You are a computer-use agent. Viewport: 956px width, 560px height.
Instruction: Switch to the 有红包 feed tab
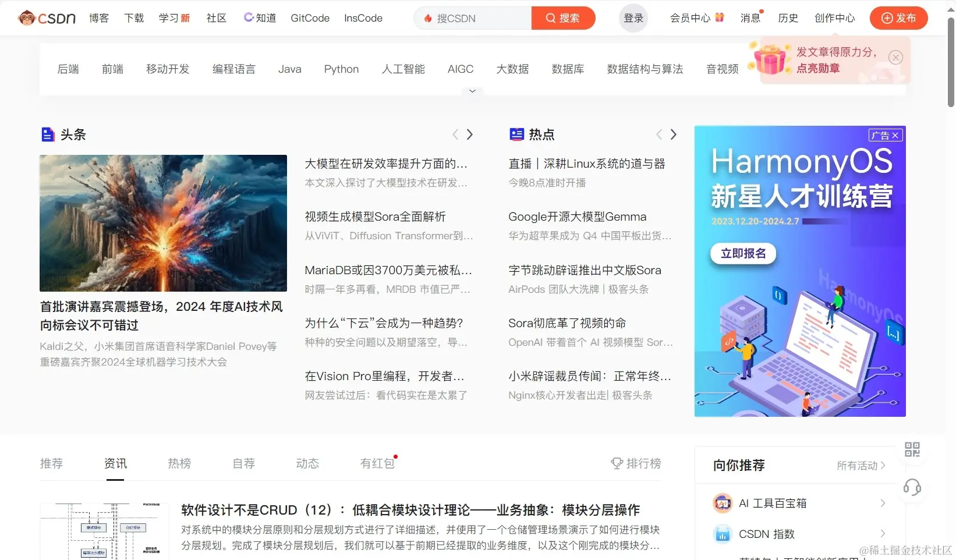pyautogui.click(x=378, y=463)
